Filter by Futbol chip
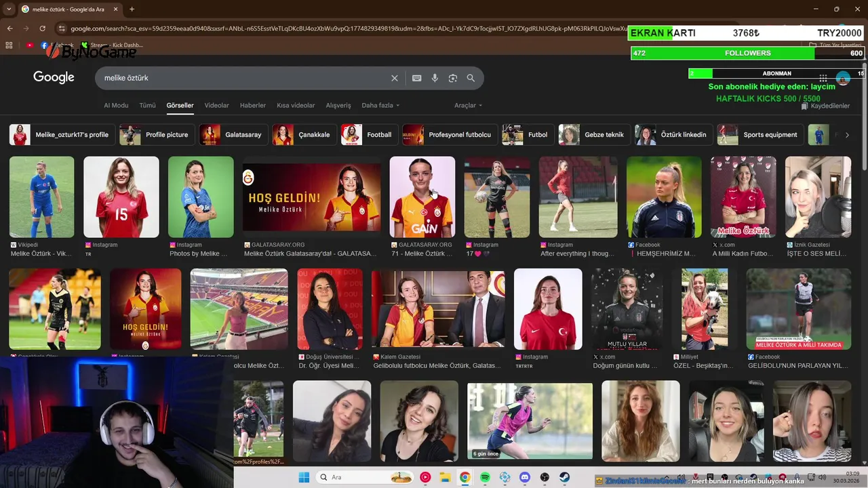The height and width of the screenshot is (488, 868). point(527,135)
